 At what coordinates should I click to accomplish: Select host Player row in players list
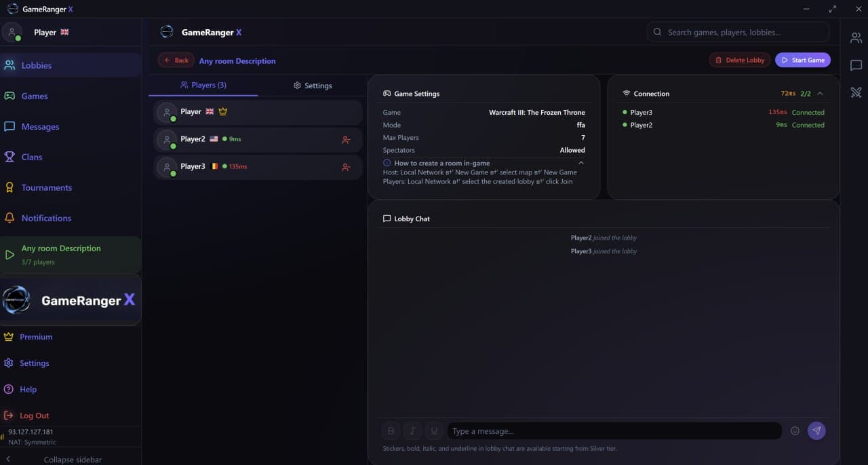pos(258,112)
